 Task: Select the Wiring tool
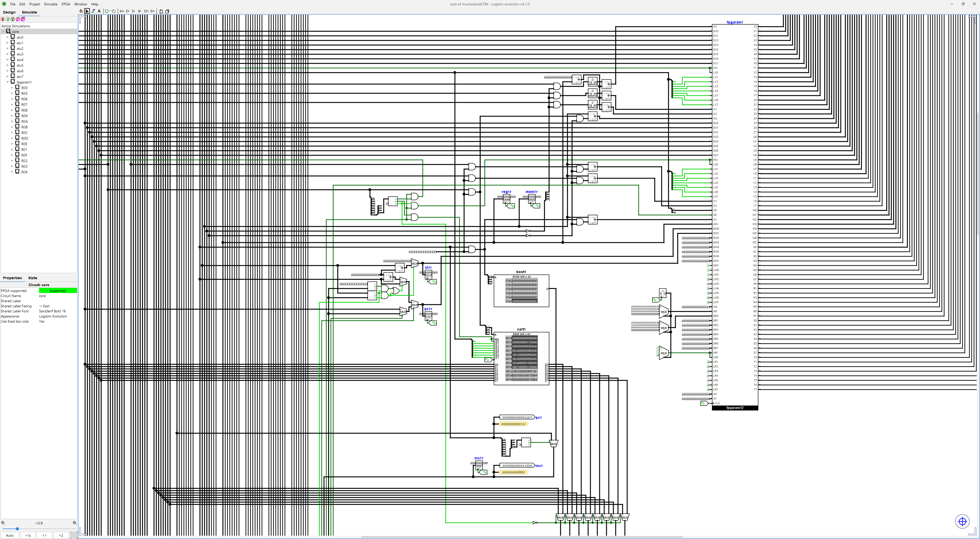93,11
